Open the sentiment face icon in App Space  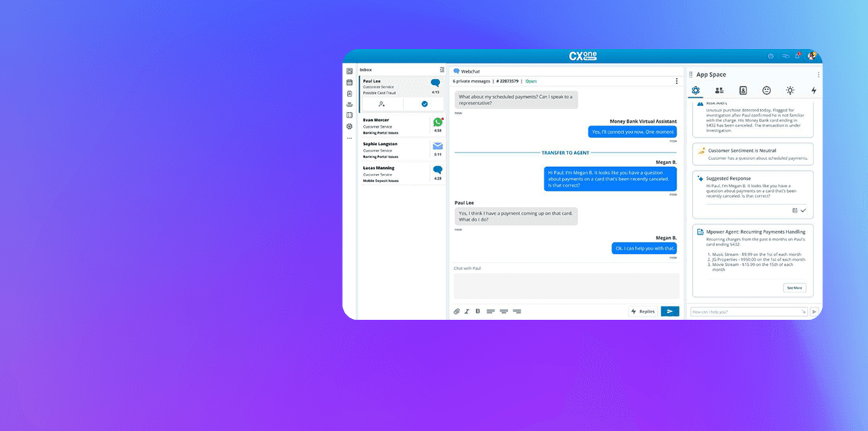pos(766,90)
